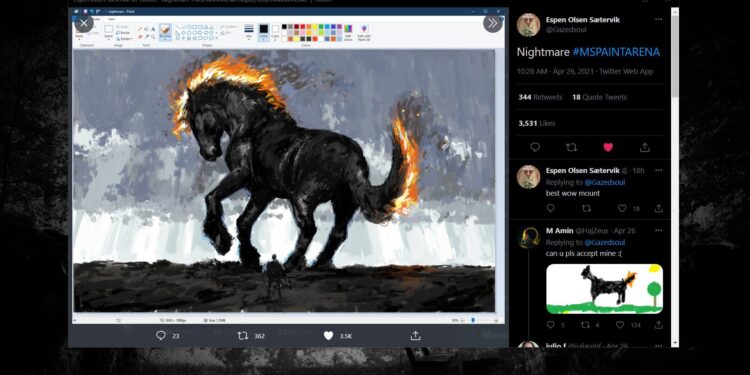Like the image via the 3.5K heart
Viewport: 750px width, 375px height.
point(328,336)
